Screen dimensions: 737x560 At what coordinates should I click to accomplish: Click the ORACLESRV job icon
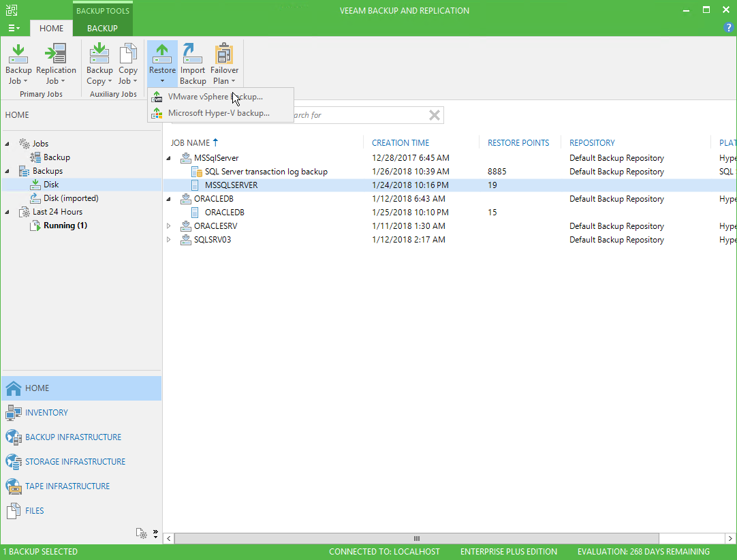pyautogui.click(x=186, y=226)
